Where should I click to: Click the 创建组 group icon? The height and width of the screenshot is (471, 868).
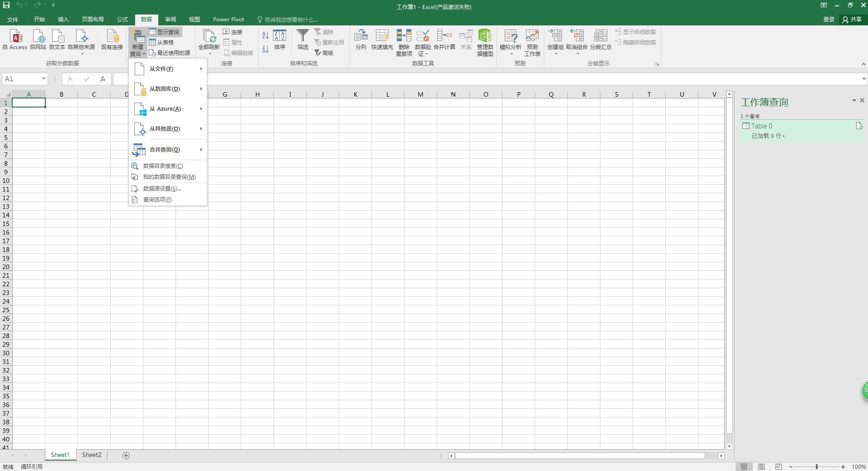(555, 43)
